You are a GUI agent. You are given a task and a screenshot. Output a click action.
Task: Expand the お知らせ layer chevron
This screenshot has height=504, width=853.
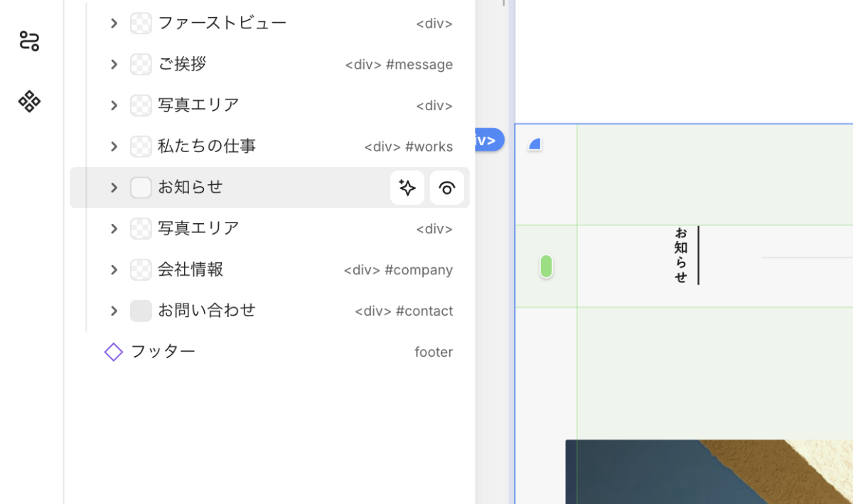coord(114,188)
